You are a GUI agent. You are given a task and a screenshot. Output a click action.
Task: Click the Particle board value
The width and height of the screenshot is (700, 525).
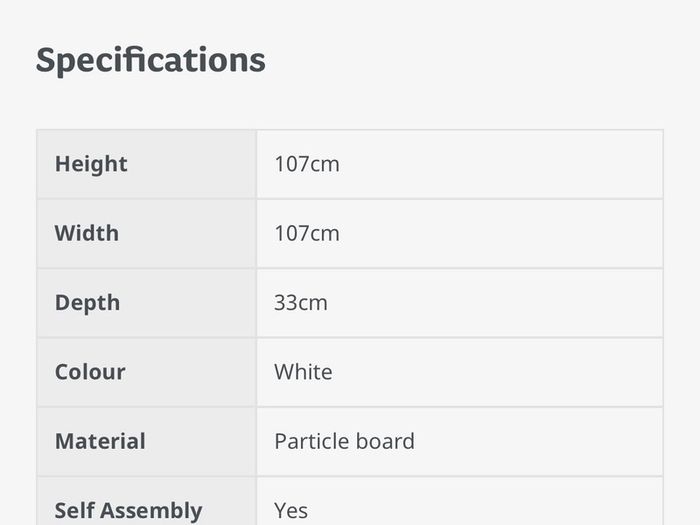(x=344, y=442)
